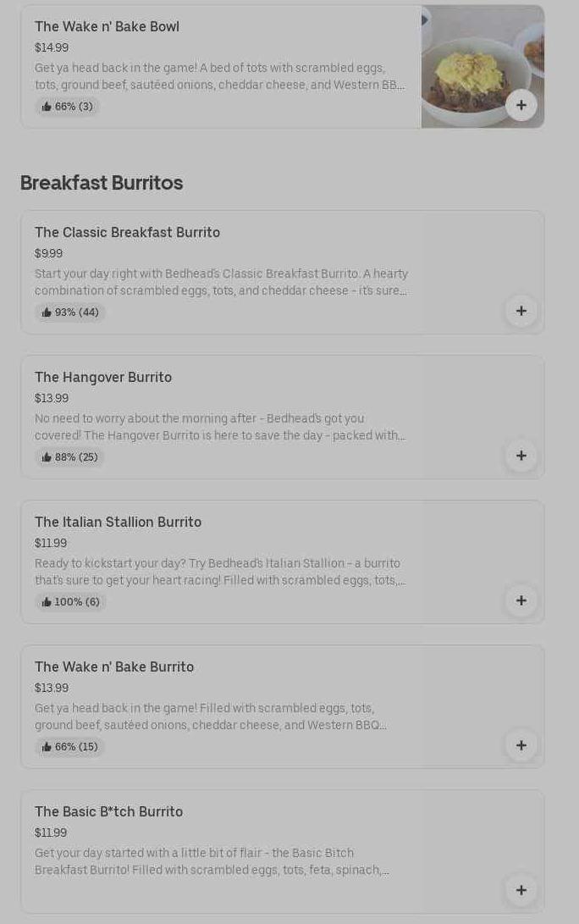Click The Wake n' Bake Bowl title
Viewport: 579px width, 924px height.
107,26
